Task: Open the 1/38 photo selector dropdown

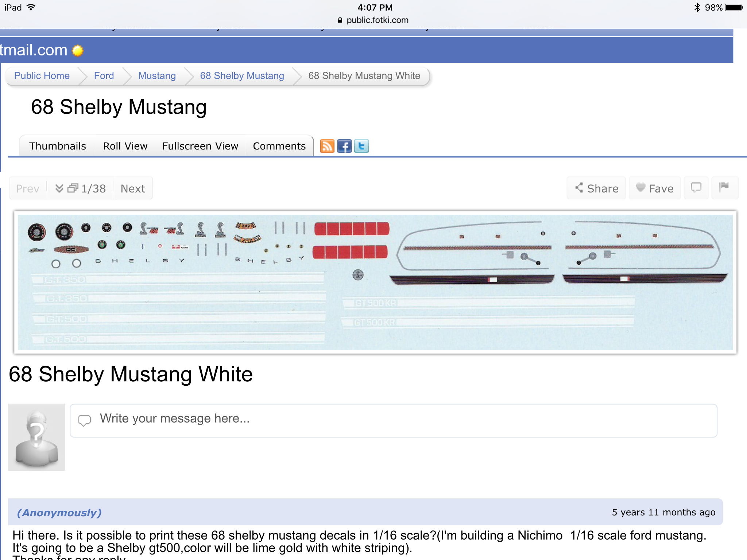Action: point(80,188)
